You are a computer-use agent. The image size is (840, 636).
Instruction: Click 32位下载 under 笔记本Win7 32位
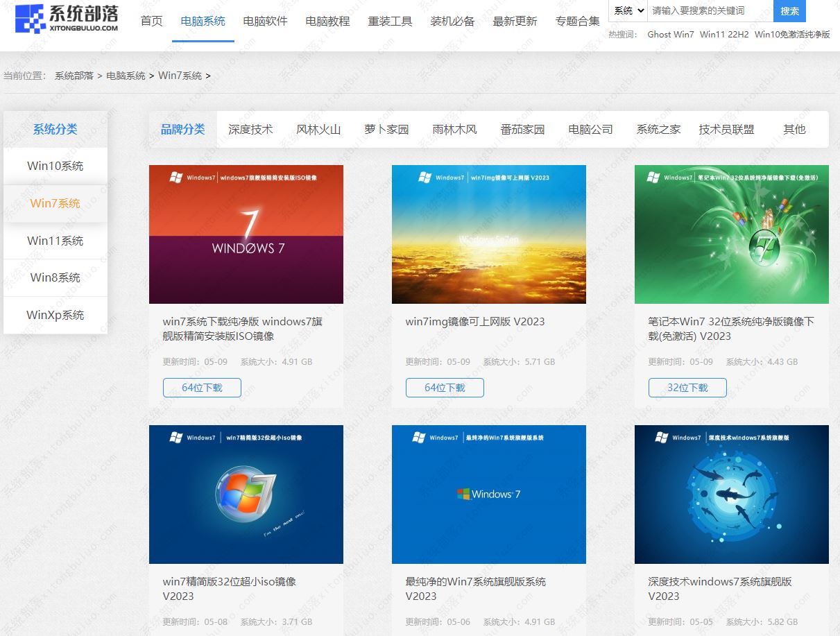click(687, 388)
